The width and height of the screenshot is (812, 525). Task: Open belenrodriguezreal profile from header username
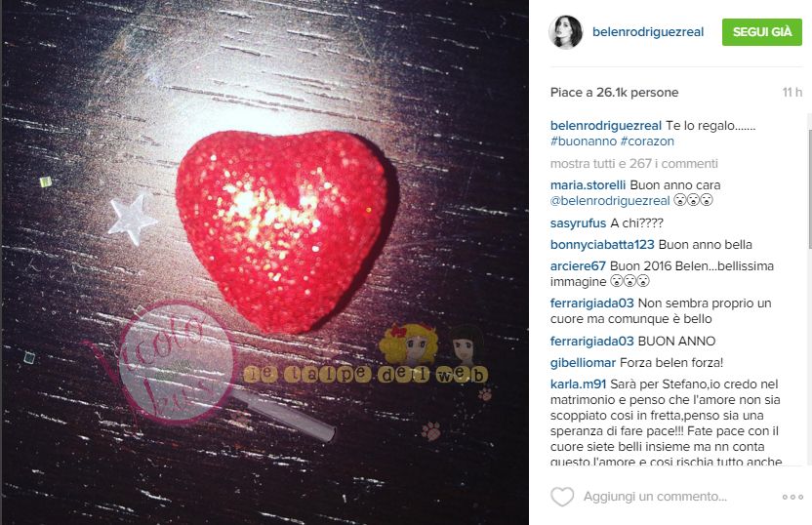[x=648, y=32]
